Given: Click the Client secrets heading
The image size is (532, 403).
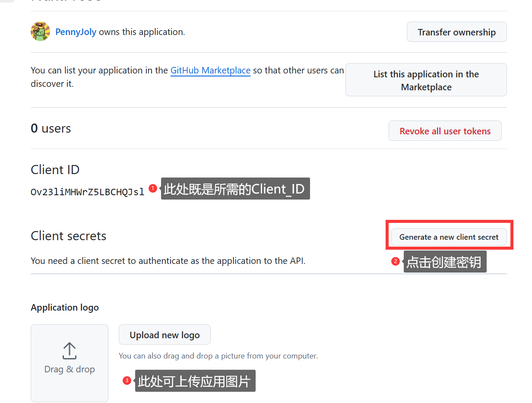Looking at the screenshot, I should pyautogui.click(x=68, y=236).
